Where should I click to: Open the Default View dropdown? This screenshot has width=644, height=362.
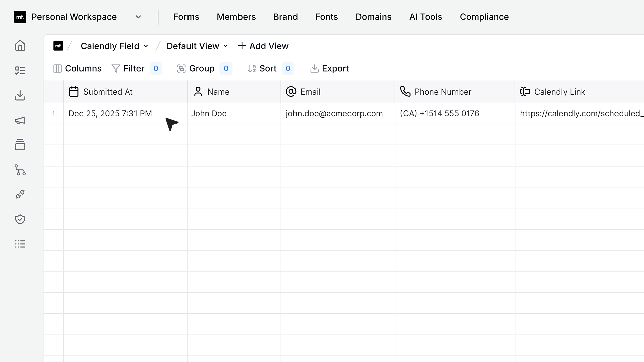(x=197, y=46)
